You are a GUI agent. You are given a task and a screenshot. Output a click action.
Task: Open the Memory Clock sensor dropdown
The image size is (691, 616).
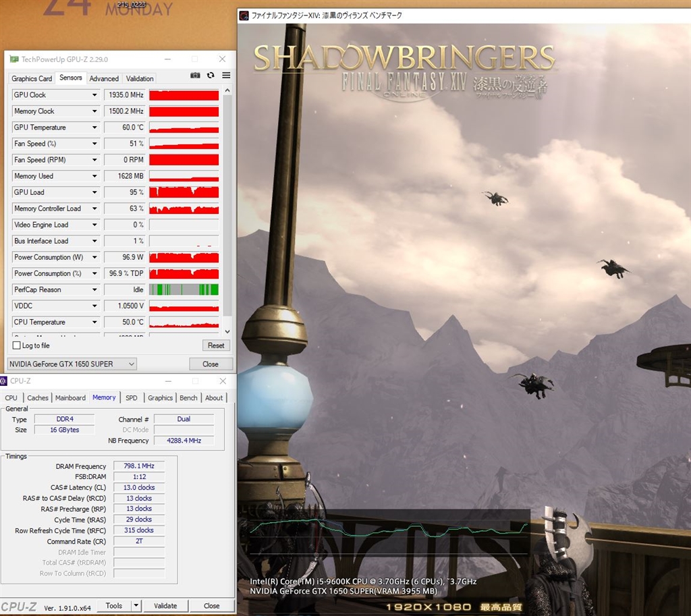[94, 111]
